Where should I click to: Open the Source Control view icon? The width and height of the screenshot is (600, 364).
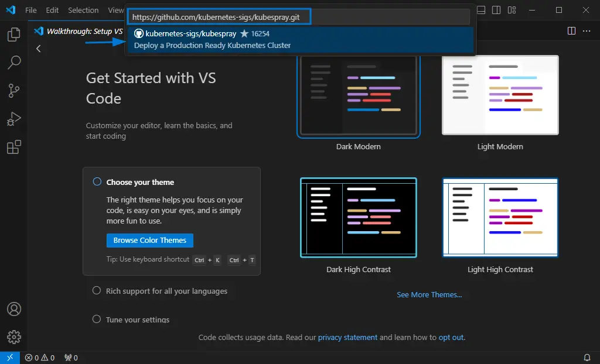[13, 91]
